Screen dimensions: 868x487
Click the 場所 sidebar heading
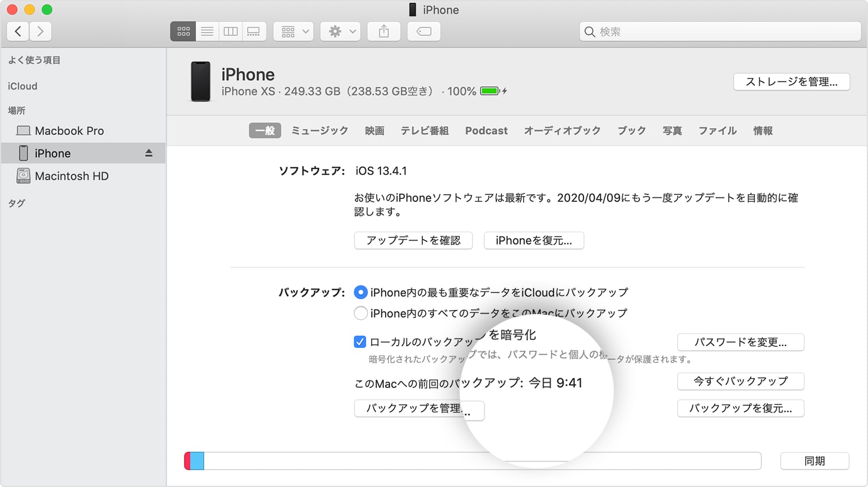(x=17, y=110)
